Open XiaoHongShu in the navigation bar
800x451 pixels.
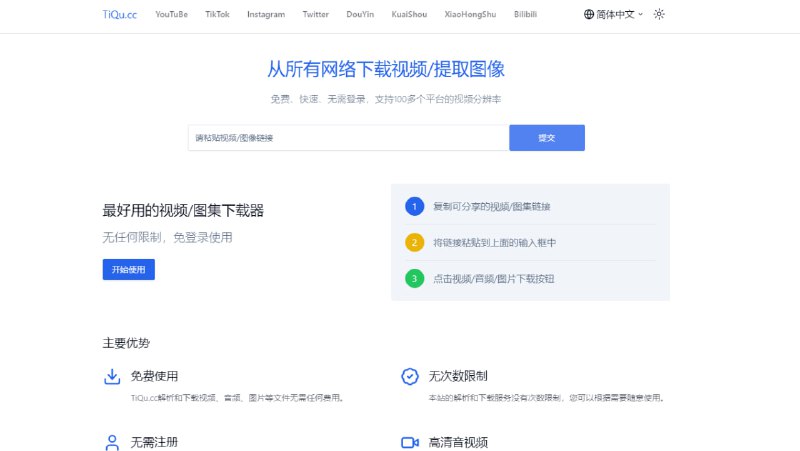468,15
